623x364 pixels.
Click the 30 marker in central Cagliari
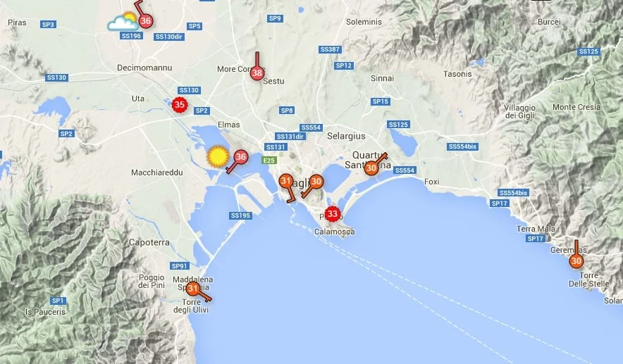coord(316,182)
